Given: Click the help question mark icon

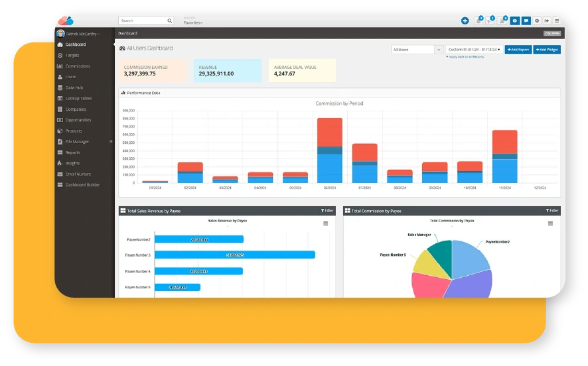Looking at the screenshot, I should pyautogui.click(x=514, y=21).
